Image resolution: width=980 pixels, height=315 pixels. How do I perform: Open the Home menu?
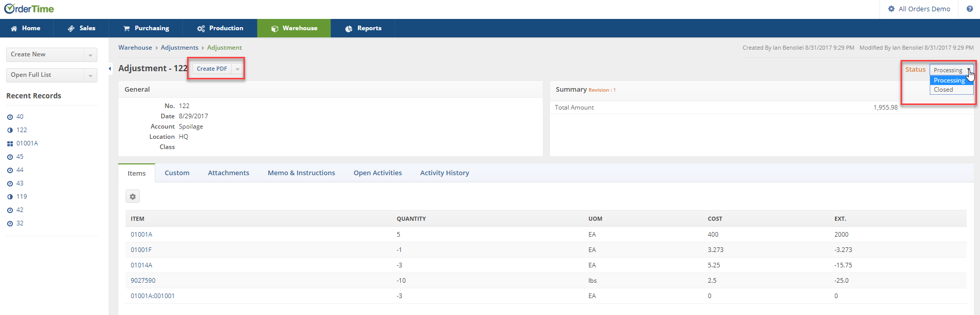coord(26,28)
